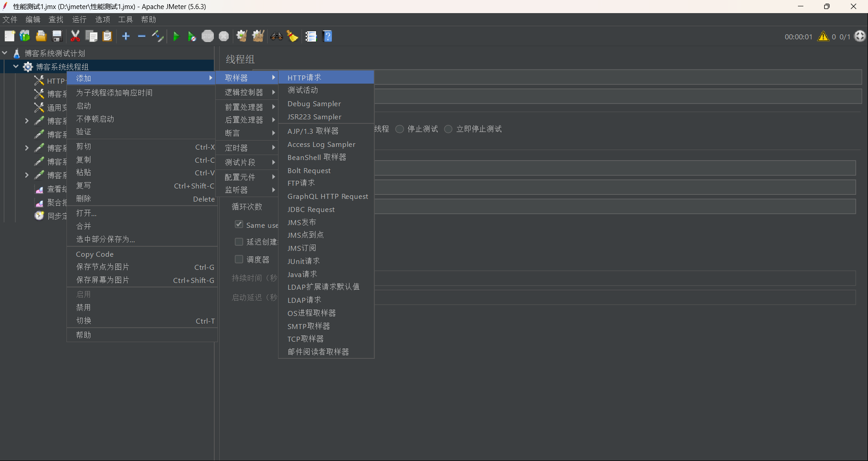Enable the 调度器 checkbox
This screenshot has height=461, width=868.
[239, 259]
